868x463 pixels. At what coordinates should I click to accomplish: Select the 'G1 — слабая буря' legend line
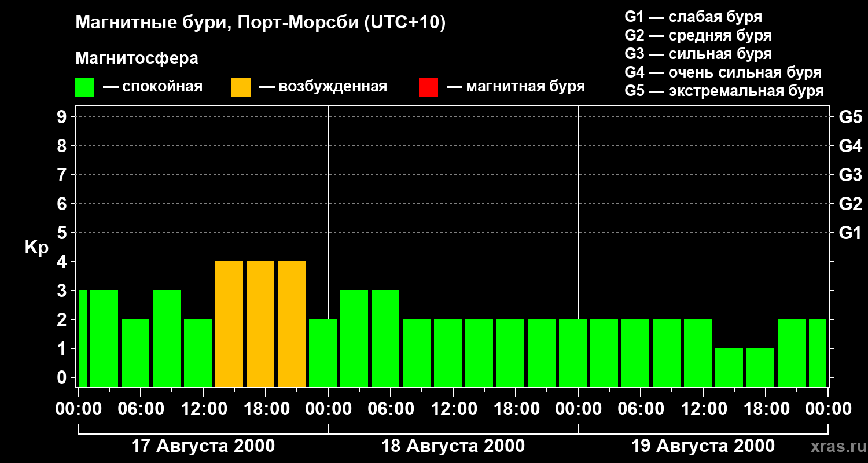pos(693,17)
